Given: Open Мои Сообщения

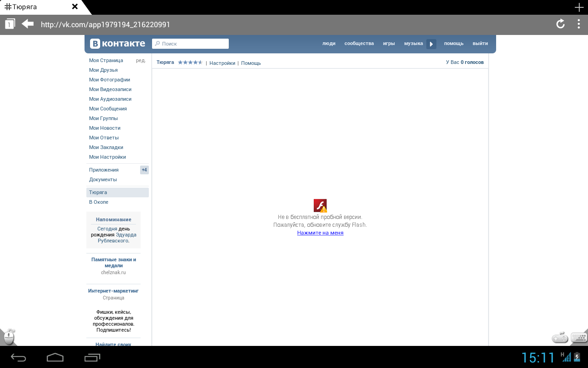Looking at the screenshot, I should pos(108,109).
